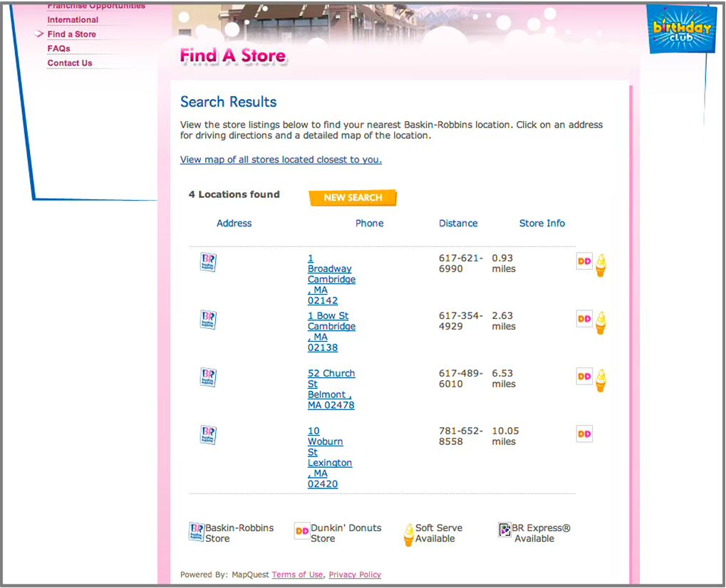
Task: Click the Baskin-Robbins icon for 1 Bow St row
Action: click(x=208, y=320)
